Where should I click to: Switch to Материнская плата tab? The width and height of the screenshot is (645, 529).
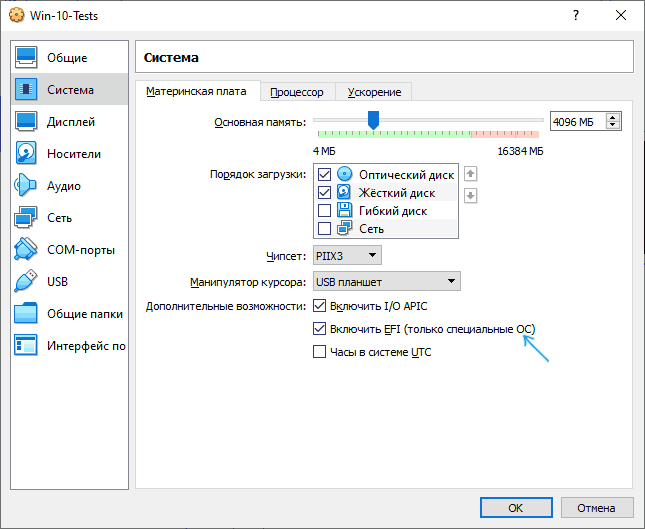pyautogui.click(x=196, y=91)
